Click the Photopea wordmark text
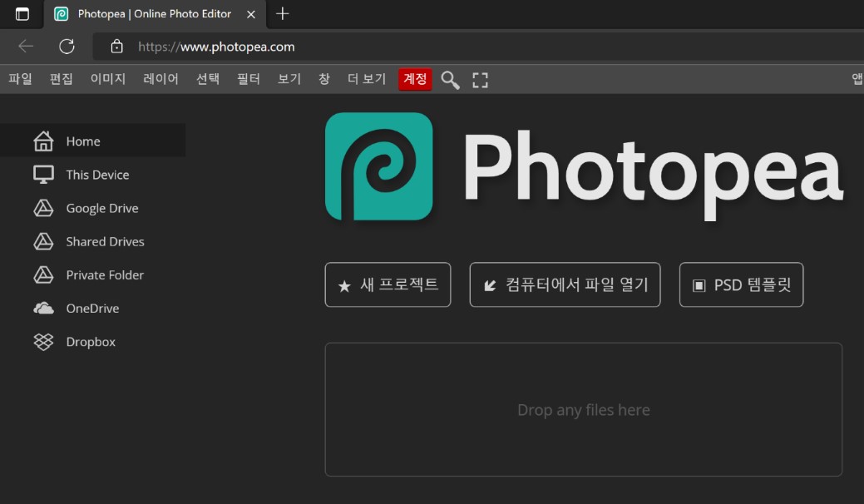864x504 pixels. 654,174
